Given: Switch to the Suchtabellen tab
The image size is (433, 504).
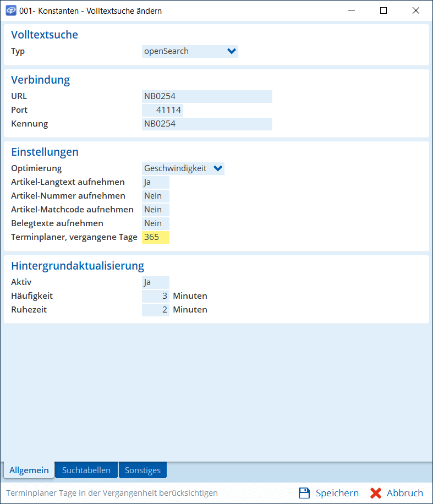Looking at the screenshot, I should (86, 470).
